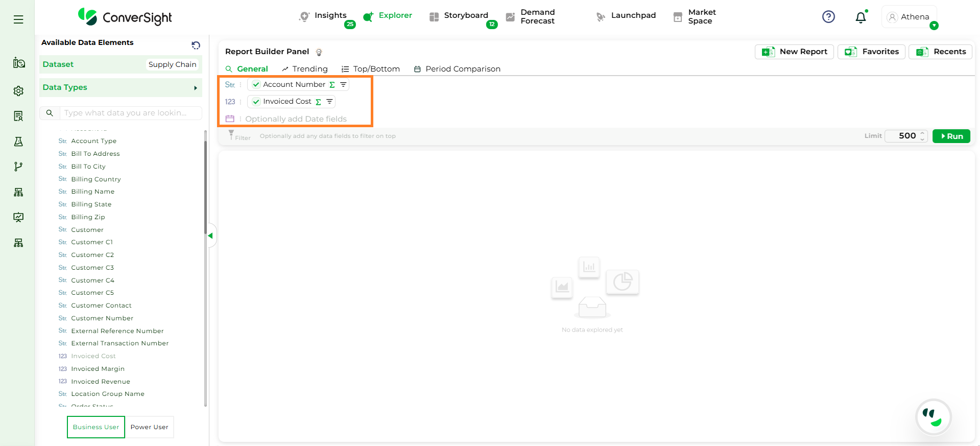Collapse the left data elements panel
The image size is (980, 446).
(210, 236)
